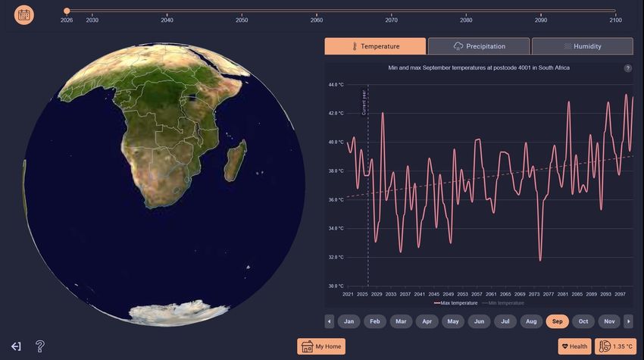Select the Mar month button
This screenshot has width=644, height=360.
point(401,321)
